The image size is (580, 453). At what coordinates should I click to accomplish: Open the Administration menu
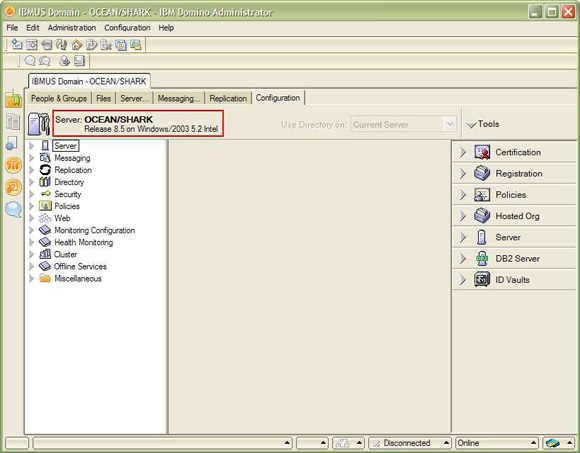[72, 28]
